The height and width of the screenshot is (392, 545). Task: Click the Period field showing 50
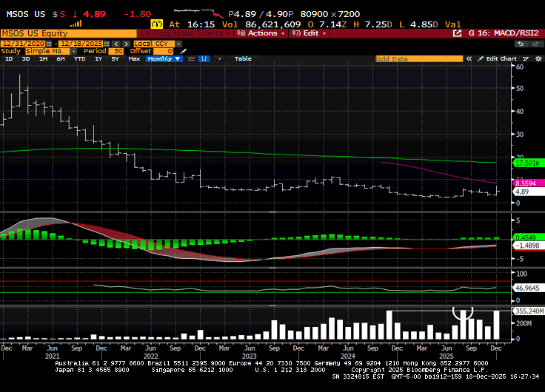116,51
